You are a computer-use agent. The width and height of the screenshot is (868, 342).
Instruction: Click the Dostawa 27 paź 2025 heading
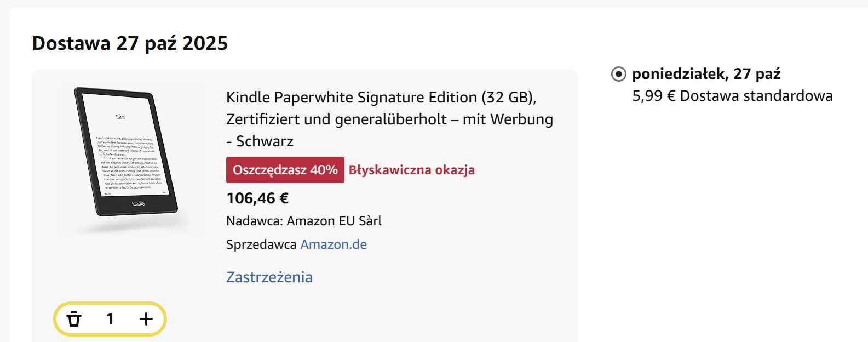click(x=130, y=43)
